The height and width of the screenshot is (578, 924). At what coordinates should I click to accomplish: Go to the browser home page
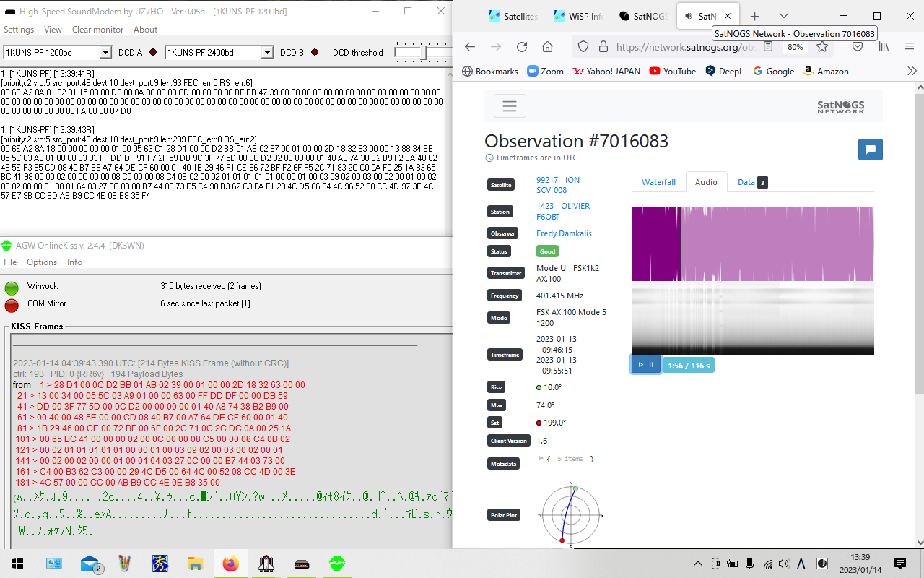(547, 47)
